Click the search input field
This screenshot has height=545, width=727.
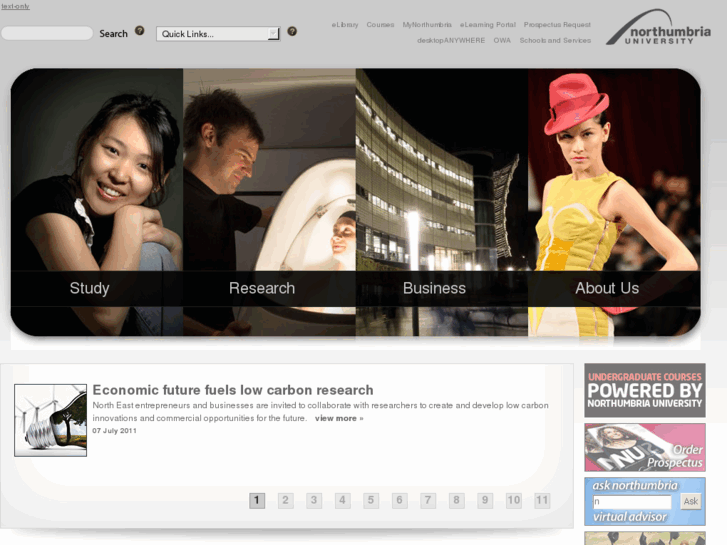click(x=47, y=34)
